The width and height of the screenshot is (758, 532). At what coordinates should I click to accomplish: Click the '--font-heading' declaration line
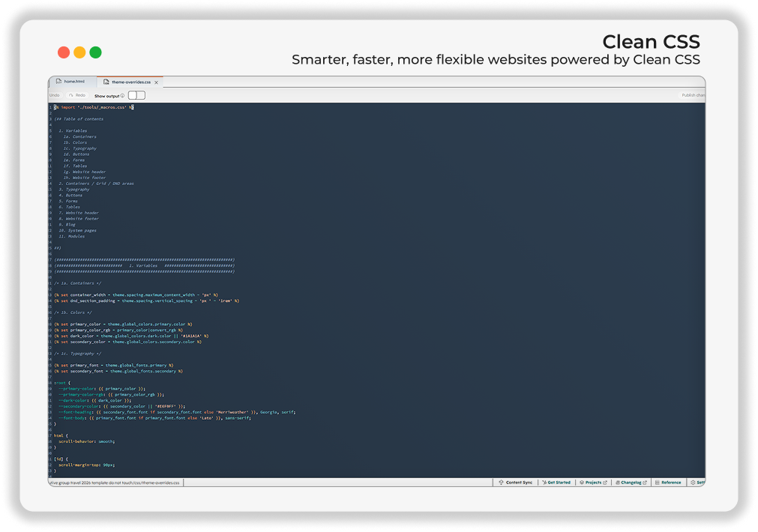click(x=177, y=412)
